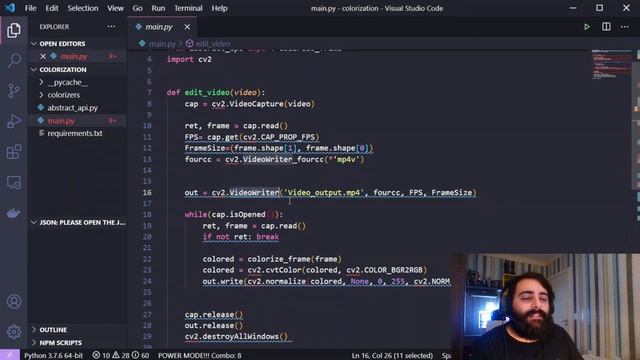Open the Go menu
This screenshot has height=360, width=640.
[x=137, y=8]
